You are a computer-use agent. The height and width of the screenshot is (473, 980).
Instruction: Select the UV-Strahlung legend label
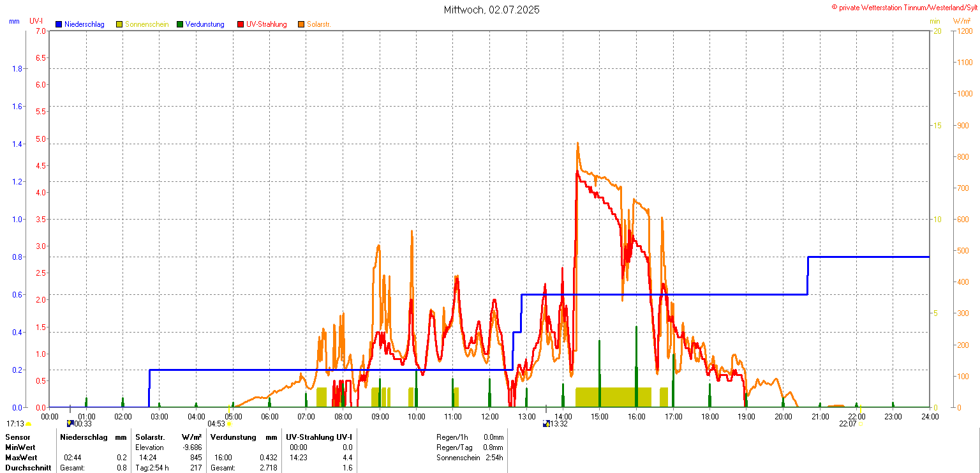pyautogui.click(x=267, y=24)
